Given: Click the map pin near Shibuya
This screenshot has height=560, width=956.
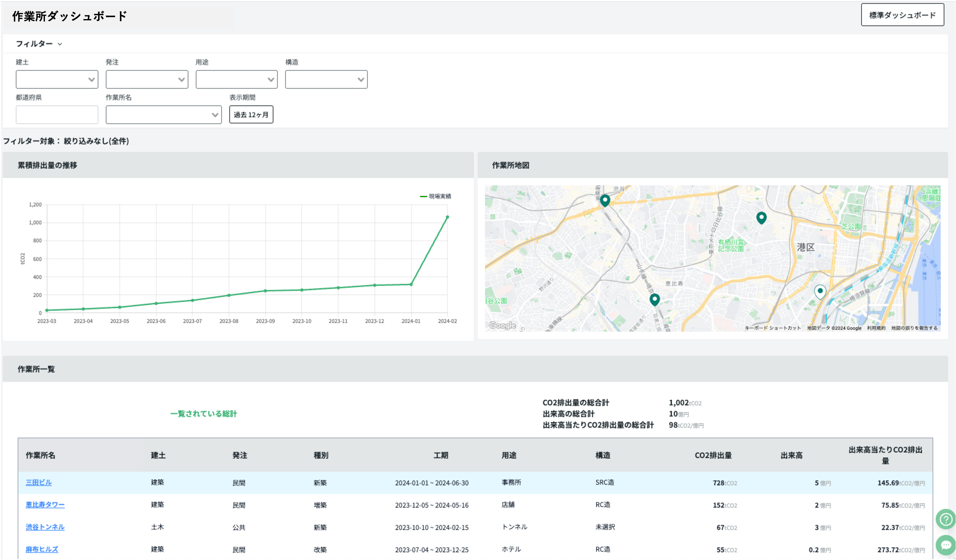Looking at the screenshot, I should click(605, 200).
